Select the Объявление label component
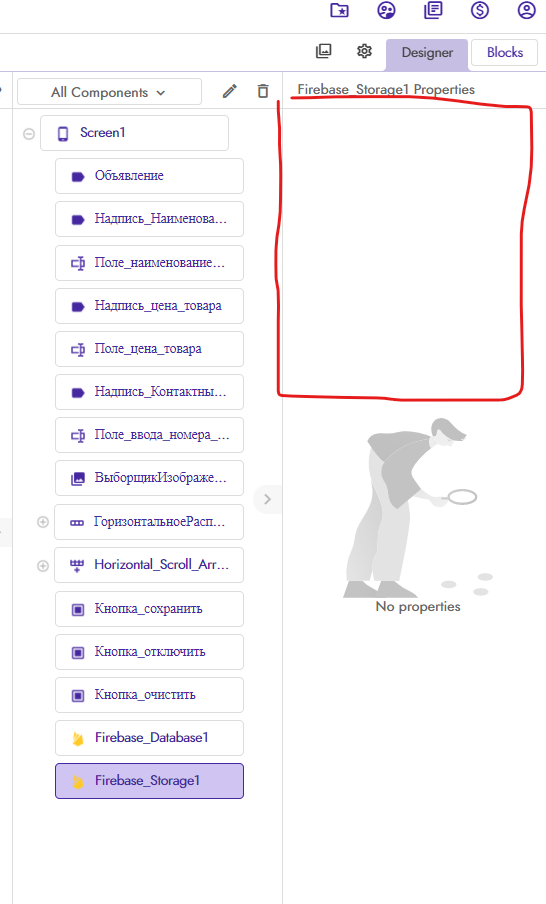 click(149, 176)
